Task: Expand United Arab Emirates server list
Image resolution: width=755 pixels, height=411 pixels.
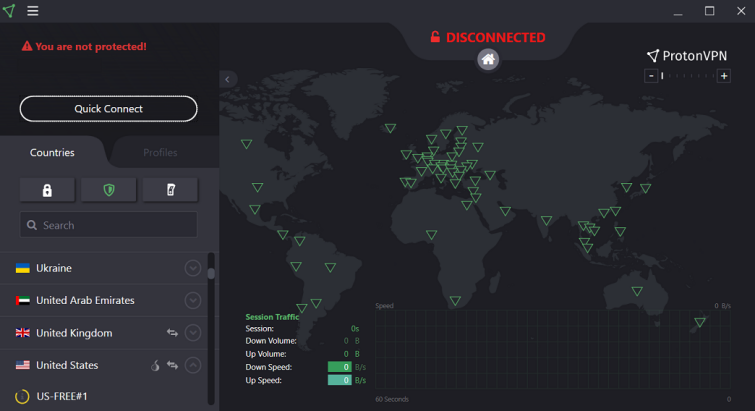Action: (x=193, y=300)
